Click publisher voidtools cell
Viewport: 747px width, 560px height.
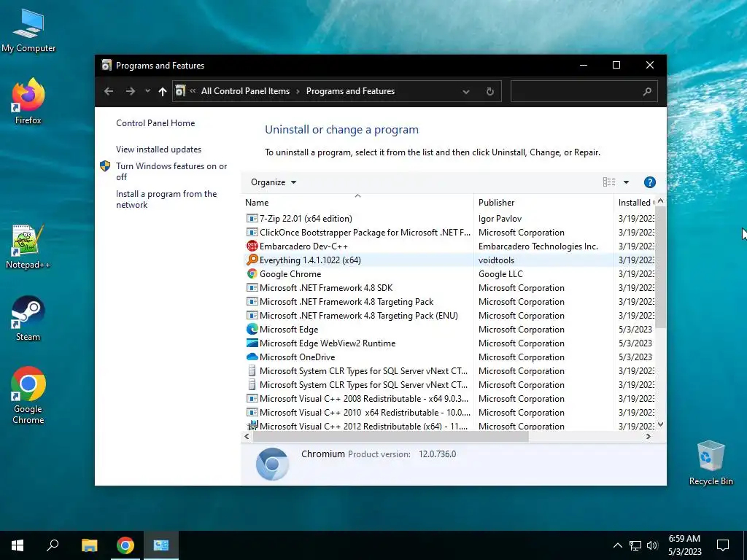[496, 260]
